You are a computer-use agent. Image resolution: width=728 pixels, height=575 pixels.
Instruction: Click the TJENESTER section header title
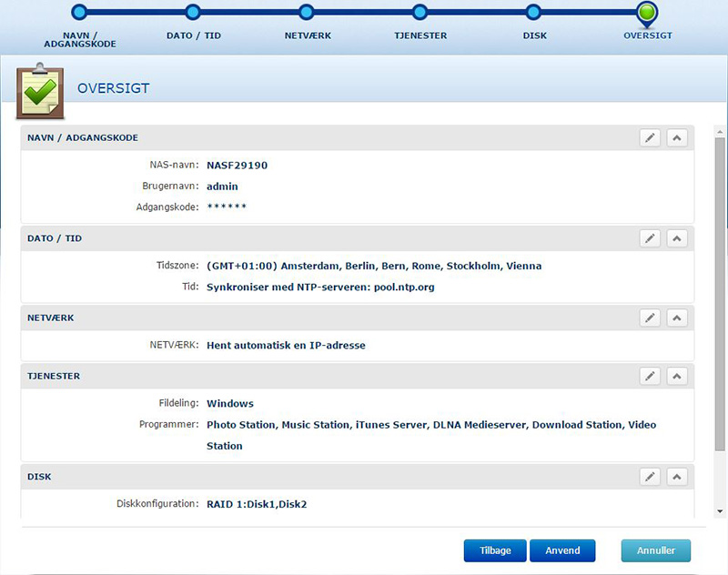[x=54, y=376]
